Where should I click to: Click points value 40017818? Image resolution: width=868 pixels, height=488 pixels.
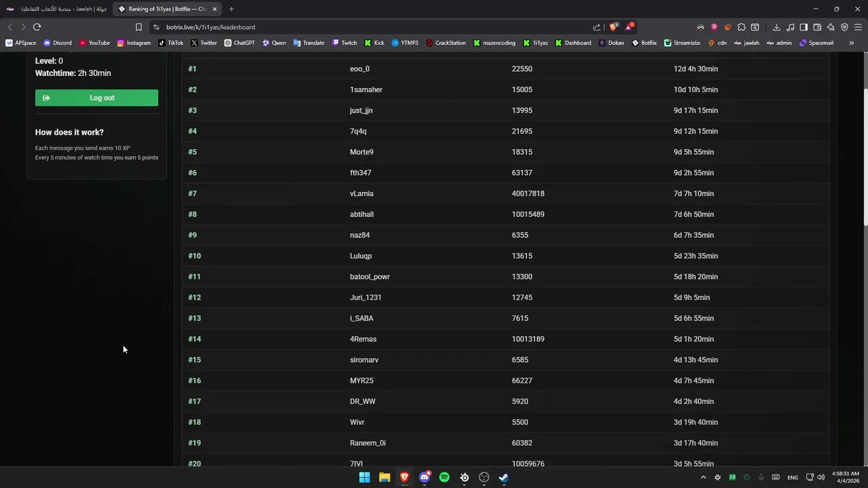tap(528, 194)
